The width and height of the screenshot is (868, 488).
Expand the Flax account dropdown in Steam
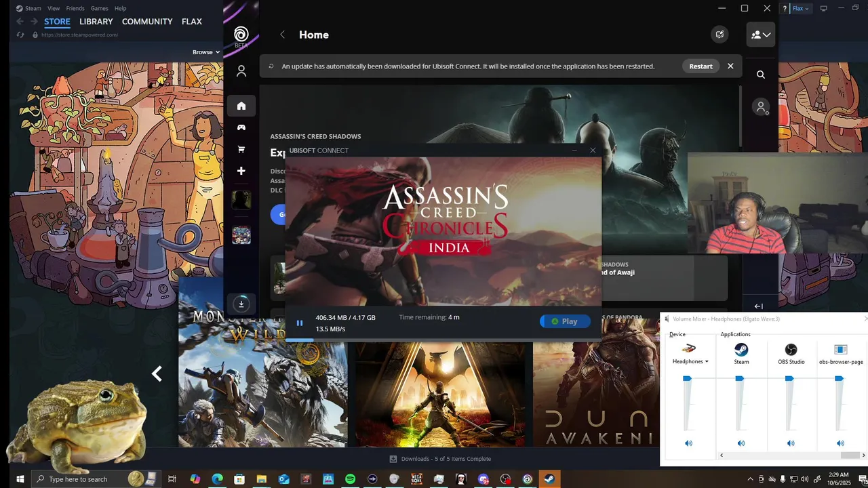[800, 8]
